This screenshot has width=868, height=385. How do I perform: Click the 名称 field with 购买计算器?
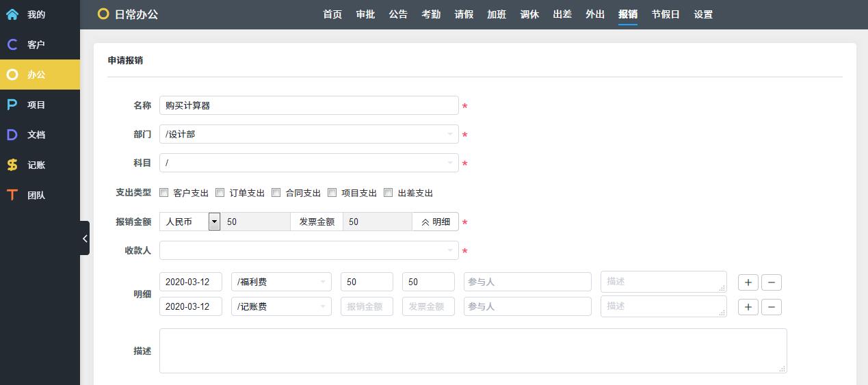click(308, 105)
